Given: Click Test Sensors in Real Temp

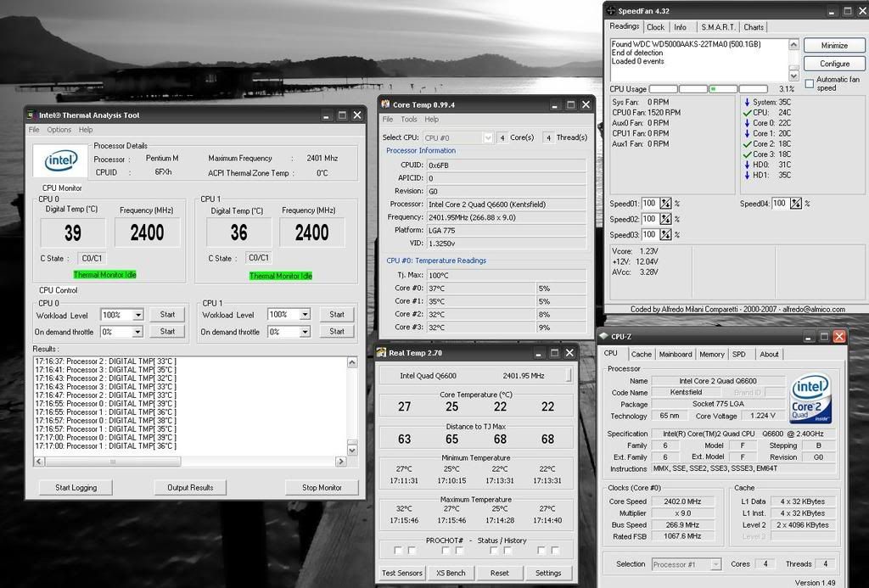Looking at the screenshot, I should click(x=402, y=573).
